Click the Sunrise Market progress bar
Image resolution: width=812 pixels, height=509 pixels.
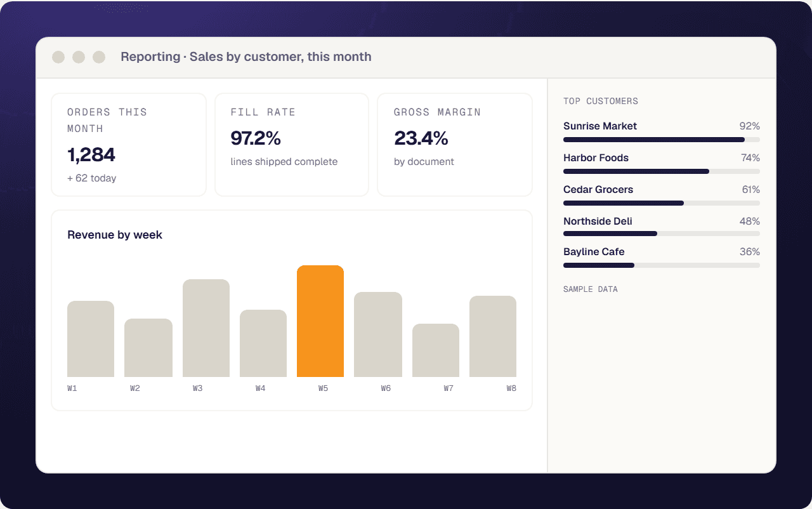click(662, 140)
